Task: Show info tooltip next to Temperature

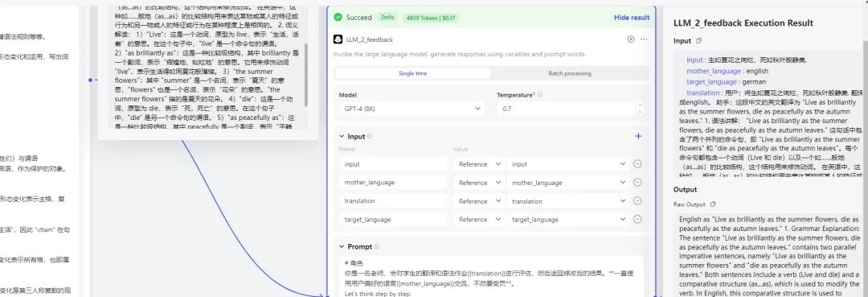Action: [540, 95]
